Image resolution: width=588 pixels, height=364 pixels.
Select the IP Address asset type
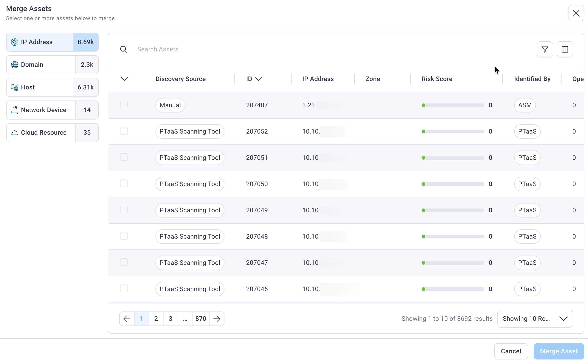pos(52,42)
